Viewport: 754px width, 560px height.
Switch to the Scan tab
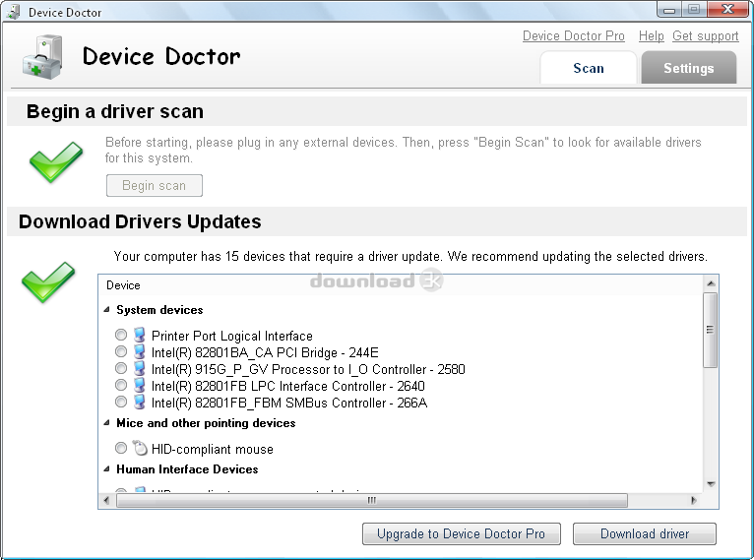click(589, 68)
